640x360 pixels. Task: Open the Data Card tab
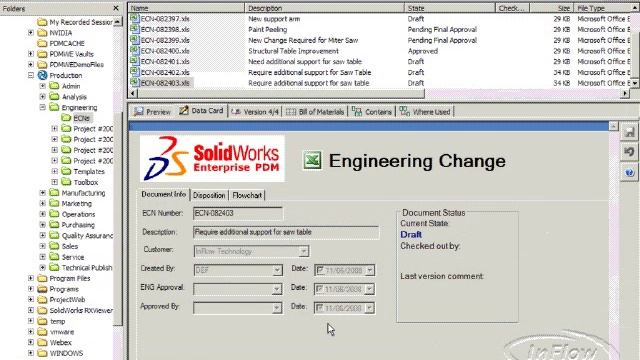[202, 111]
